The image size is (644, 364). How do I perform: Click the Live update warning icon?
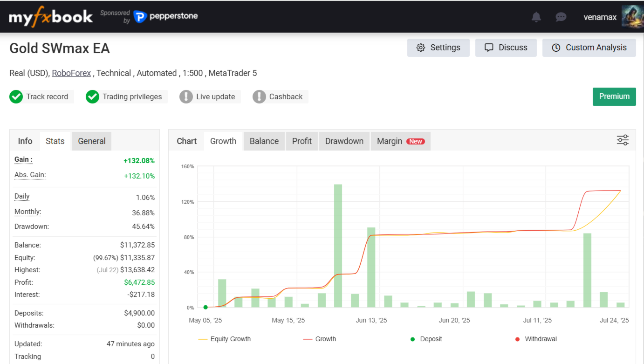186,97
